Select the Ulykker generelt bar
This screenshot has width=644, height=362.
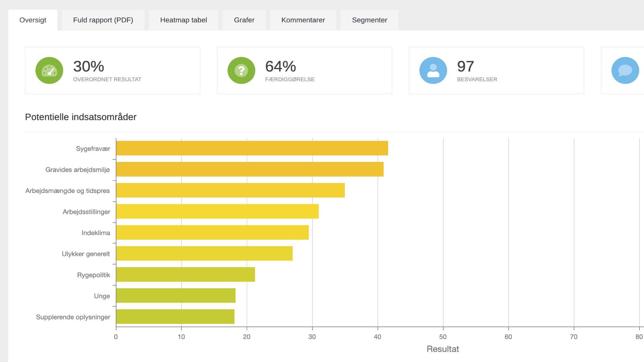tap(205, 253)
